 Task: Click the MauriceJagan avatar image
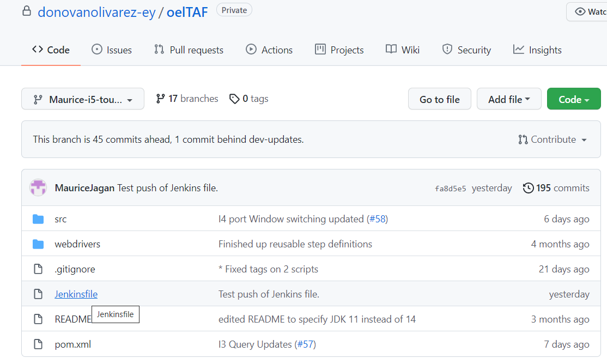(x=38, y=188)
